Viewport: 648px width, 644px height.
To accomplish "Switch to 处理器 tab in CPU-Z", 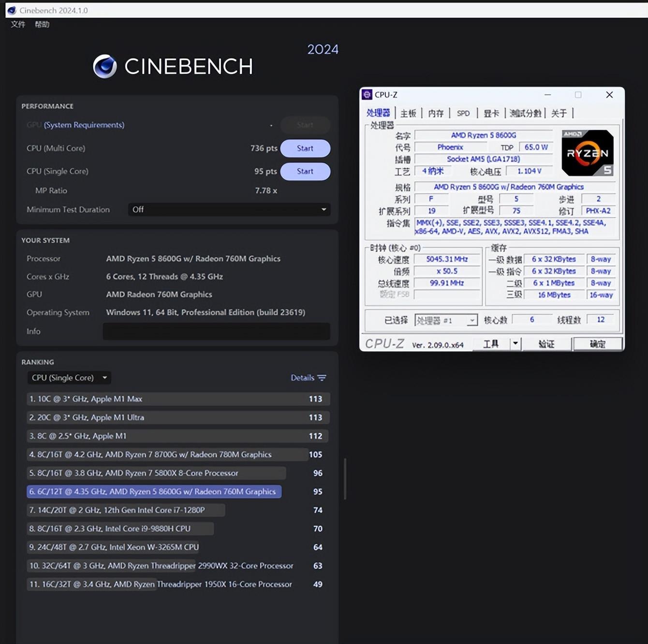I will (378, 113).
